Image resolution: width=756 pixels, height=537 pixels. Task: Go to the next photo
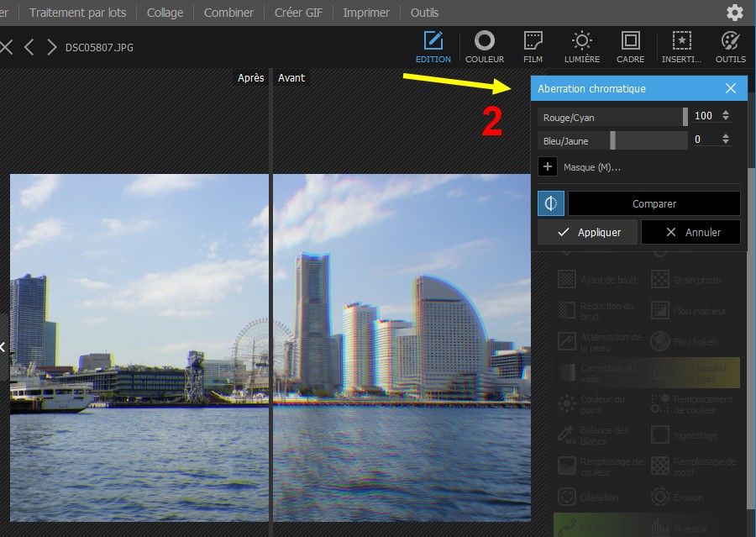click(x=51, y=47)
